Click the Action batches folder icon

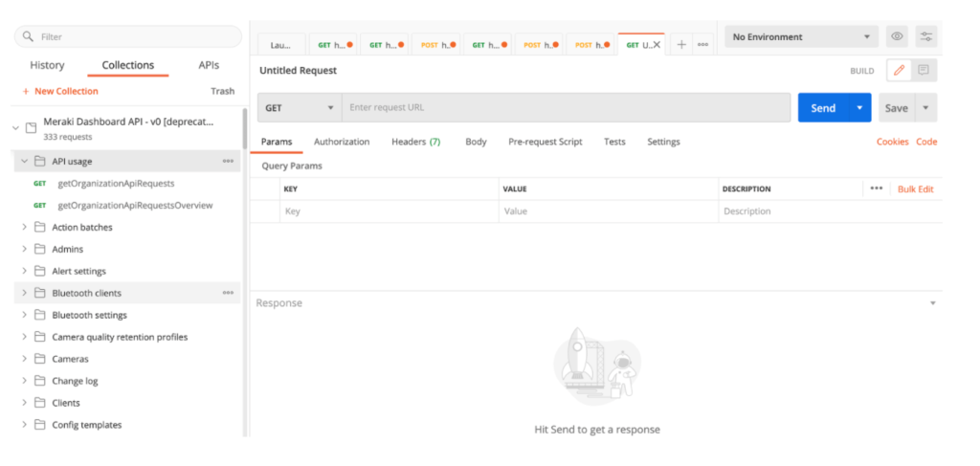40,228
